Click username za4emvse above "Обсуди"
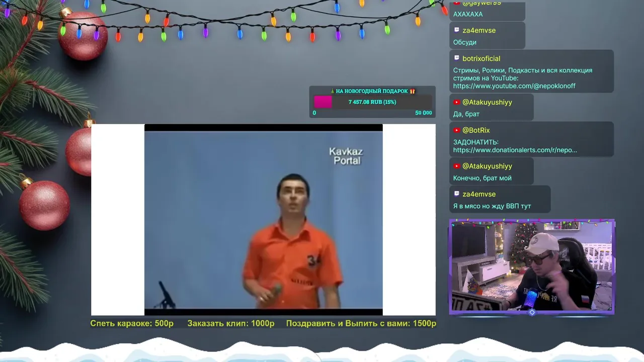This screenshot has height=362, width=644. (479, 30)
